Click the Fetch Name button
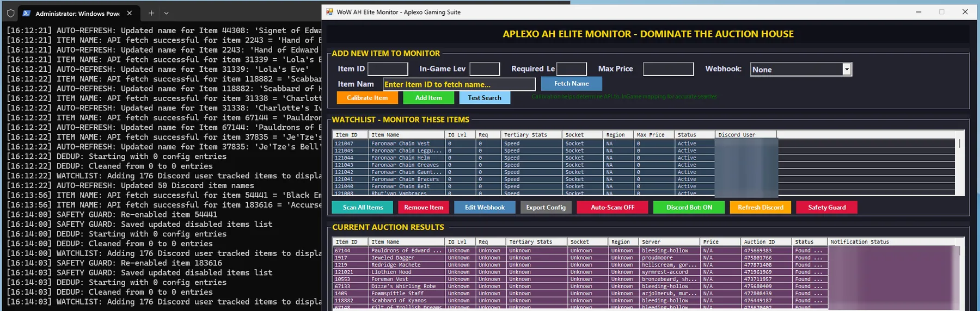The image size is (980, 311). coord(571,84)
